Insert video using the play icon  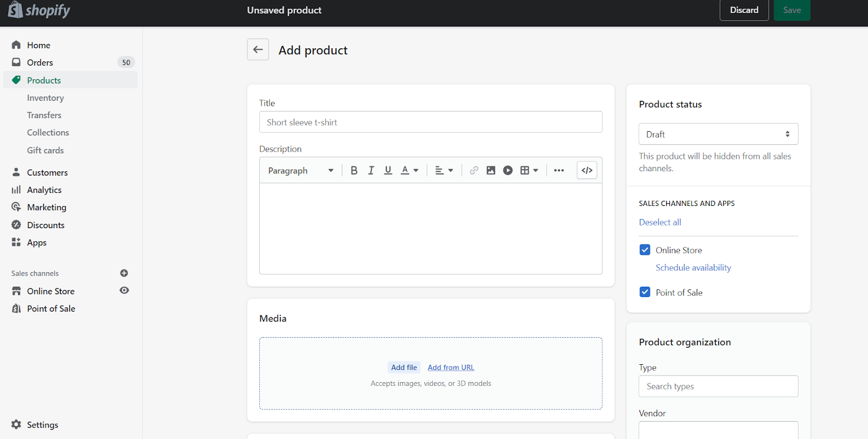[x=508, y=170]
